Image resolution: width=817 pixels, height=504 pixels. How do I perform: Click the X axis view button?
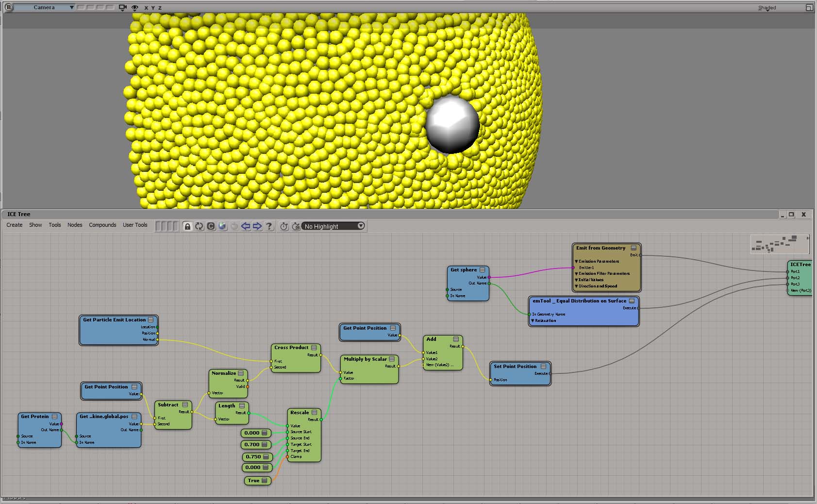pos(146,8)
